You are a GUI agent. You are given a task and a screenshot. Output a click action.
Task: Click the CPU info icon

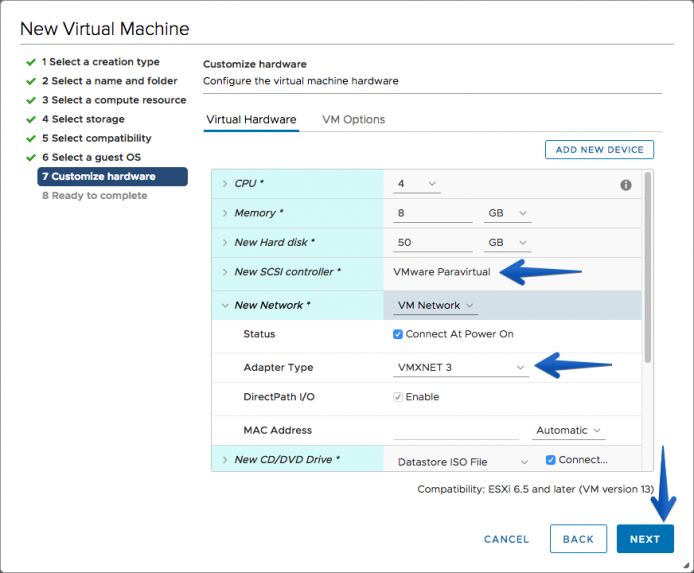tap(625, 185)
